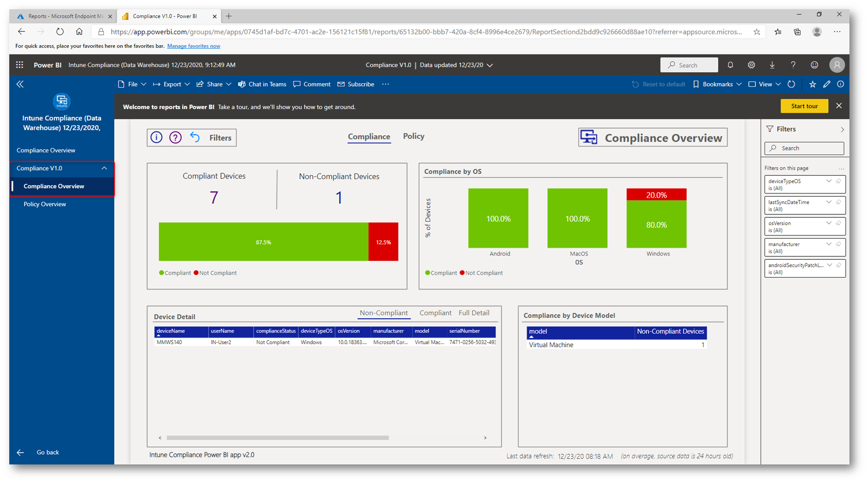Expand the androidSecurityPatchLevel filter card
This screenshot has width=868, height=483.
829,265
